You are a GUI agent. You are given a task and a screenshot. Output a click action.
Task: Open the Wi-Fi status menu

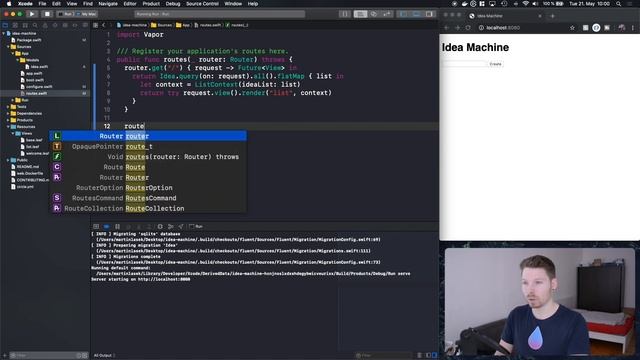[x=525, y=4]
